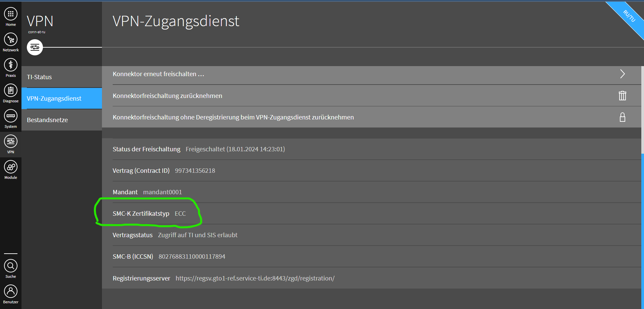Open System settings icon
The height and width of the screenshot is (309, 644).
11,116
